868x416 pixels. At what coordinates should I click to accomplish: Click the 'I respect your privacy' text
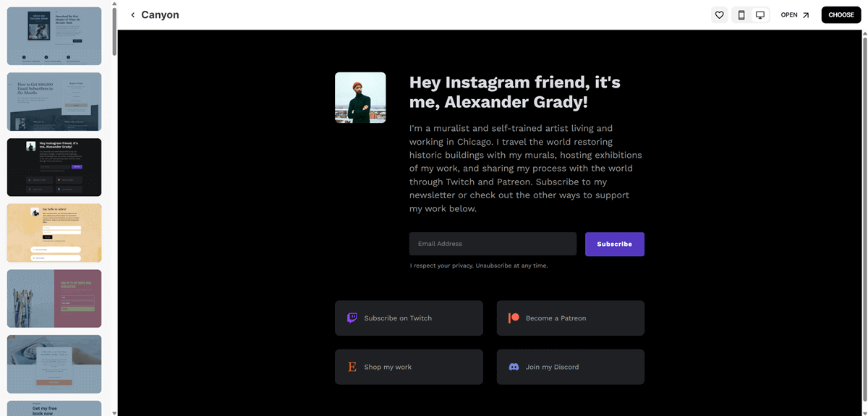click(479, 266)
